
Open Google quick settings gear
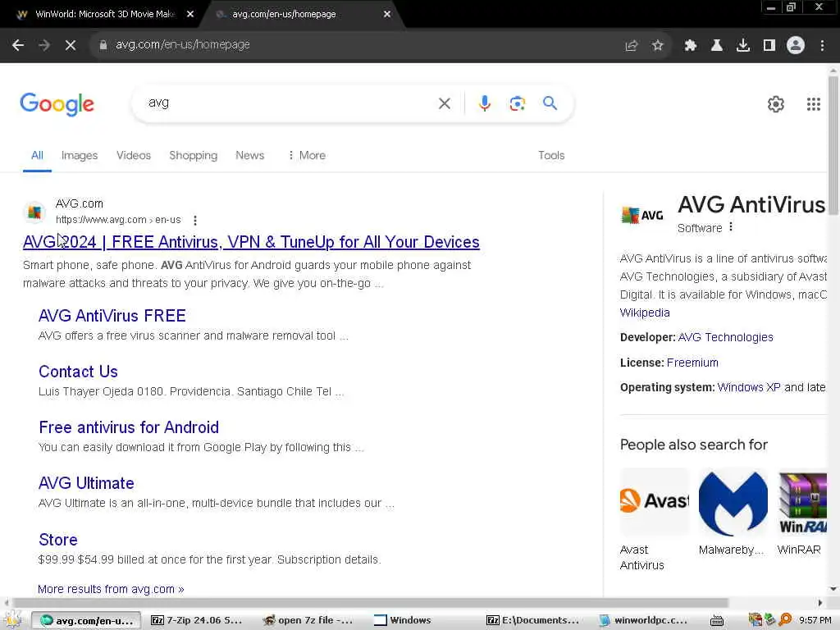click(x=776, y=104)
